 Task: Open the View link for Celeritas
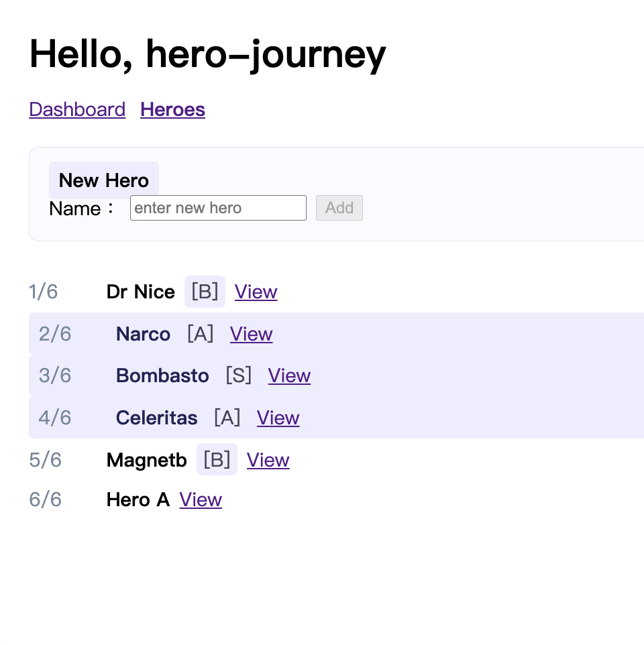pyautogui.click(x=278, y=418)
